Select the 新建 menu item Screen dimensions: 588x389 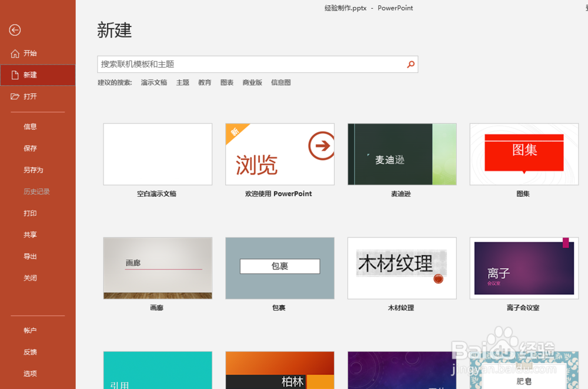[x=38, y=75]
